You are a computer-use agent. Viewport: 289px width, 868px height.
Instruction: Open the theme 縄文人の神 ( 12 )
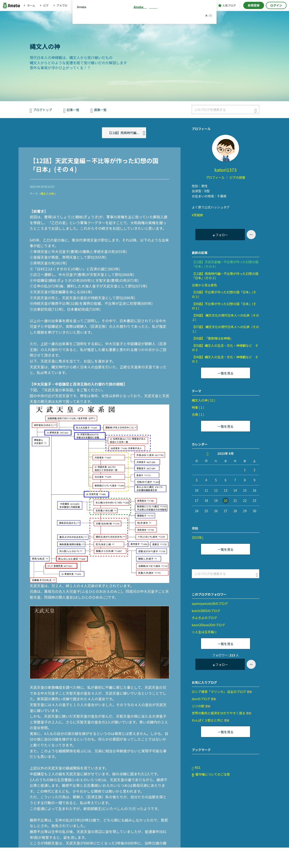(x=203, y=400)
